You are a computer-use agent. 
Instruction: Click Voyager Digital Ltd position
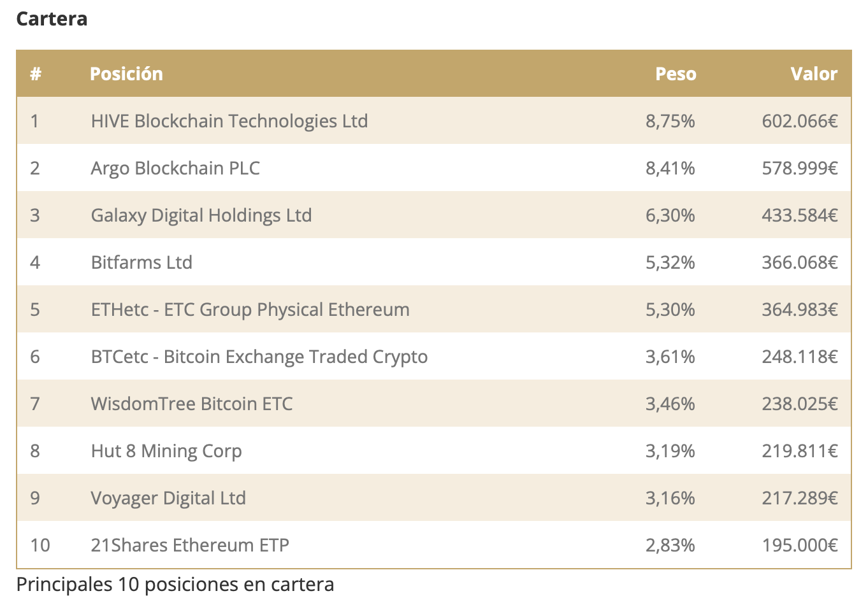tap(168, 498)
